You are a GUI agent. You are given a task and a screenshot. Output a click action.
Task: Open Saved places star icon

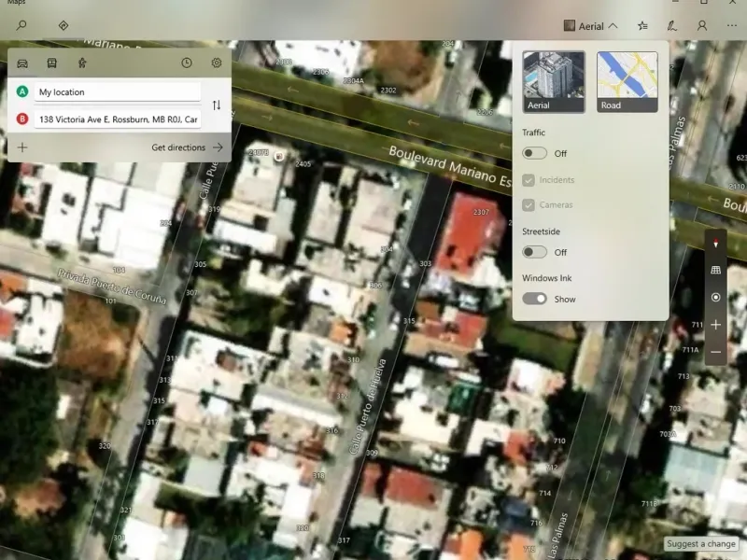coord(642,26)
